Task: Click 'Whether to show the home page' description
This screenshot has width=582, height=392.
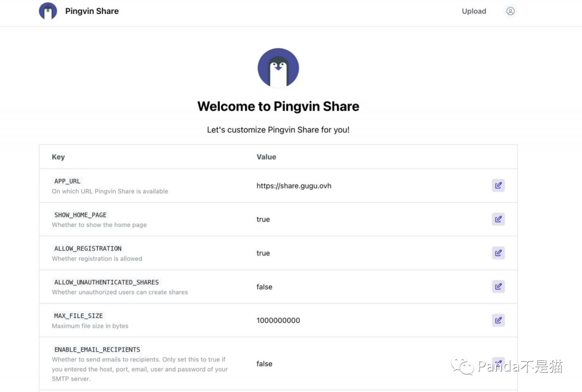Action: (99, 225)
